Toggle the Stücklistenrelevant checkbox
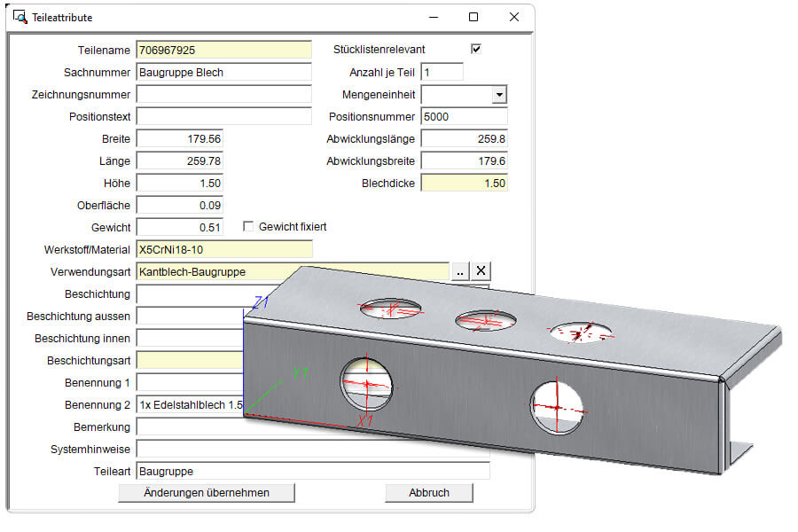Screen dimensions: 798x532 click(x=476, y=50)
